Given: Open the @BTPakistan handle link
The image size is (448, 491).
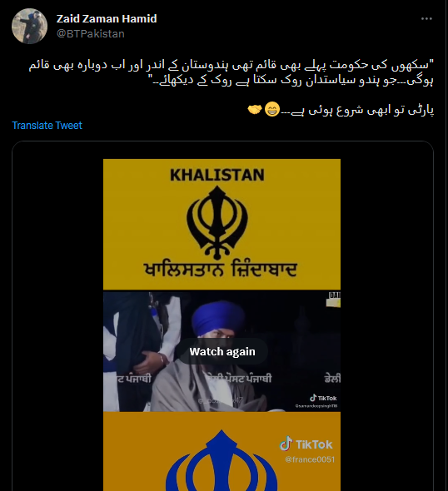Looking at the screenshot, I should click(91, 33).
